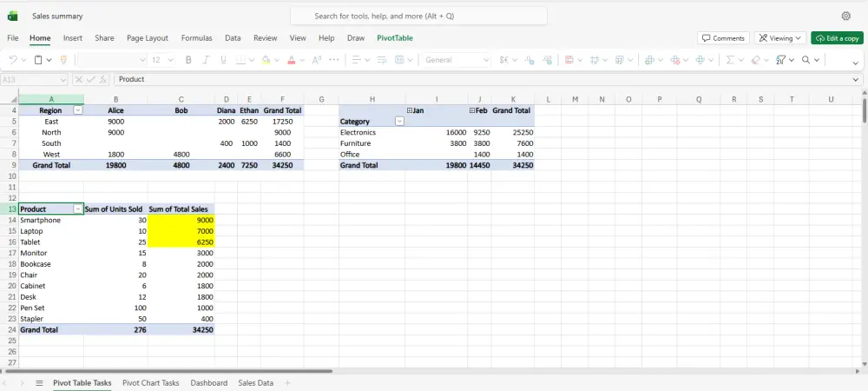Click the Merge cells icon
The width and height of the screenshot is (868, 391).
click(x=399, y=60)
